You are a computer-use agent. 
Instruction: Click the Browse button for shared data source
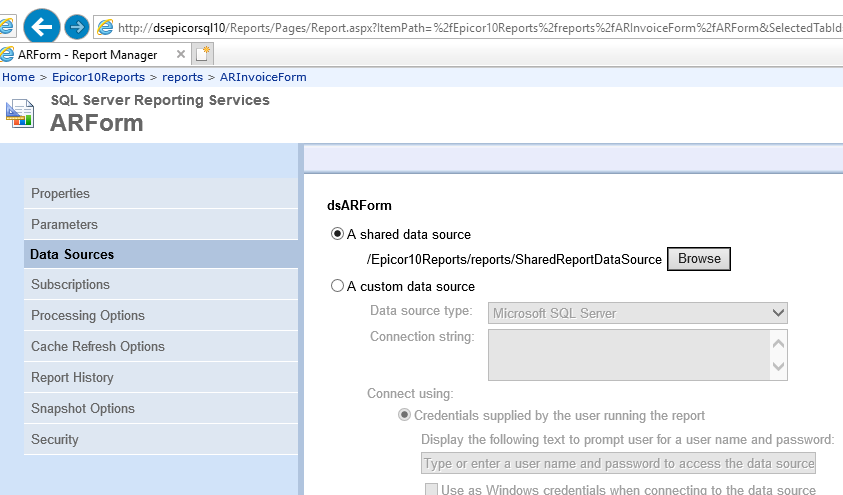699,259
